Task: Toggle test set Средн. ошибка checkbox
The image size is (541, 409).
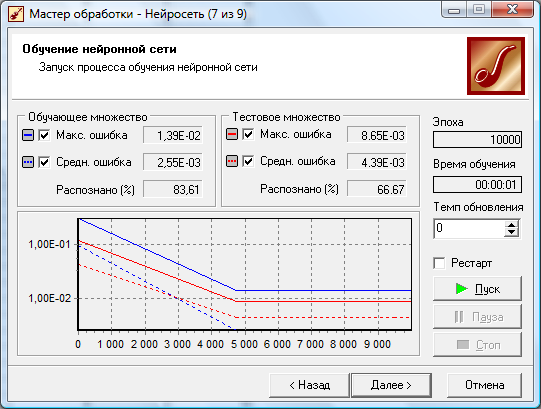Action: (x=248, y=161)
